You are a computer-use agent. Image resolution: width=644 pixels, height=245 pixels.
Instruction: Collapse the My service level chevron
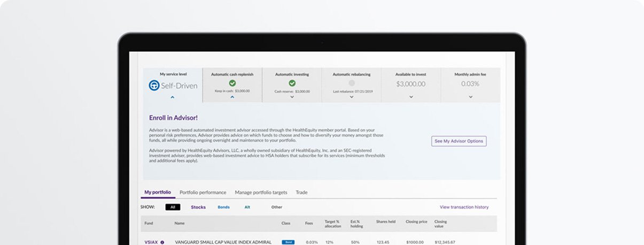click(x=172, y=97)
